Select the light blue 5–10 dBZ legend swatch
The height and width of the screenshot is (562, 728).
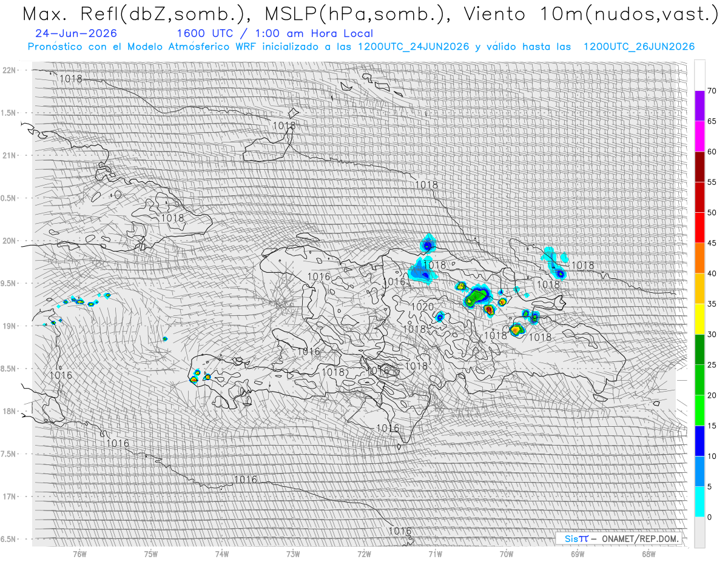699,472
